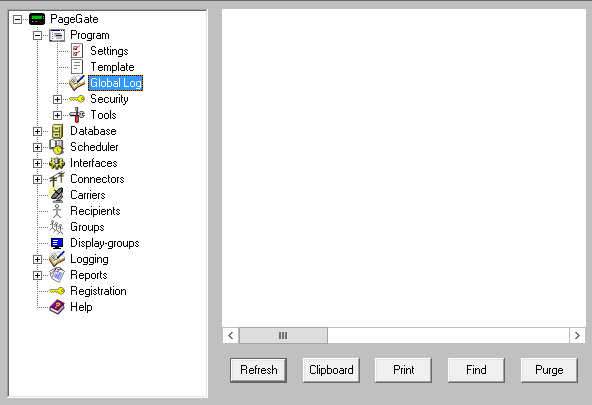Click the PageGate pager root icon
Viewport: 592px width, 405px height.
pyautogui.click(x=37, y=19)
